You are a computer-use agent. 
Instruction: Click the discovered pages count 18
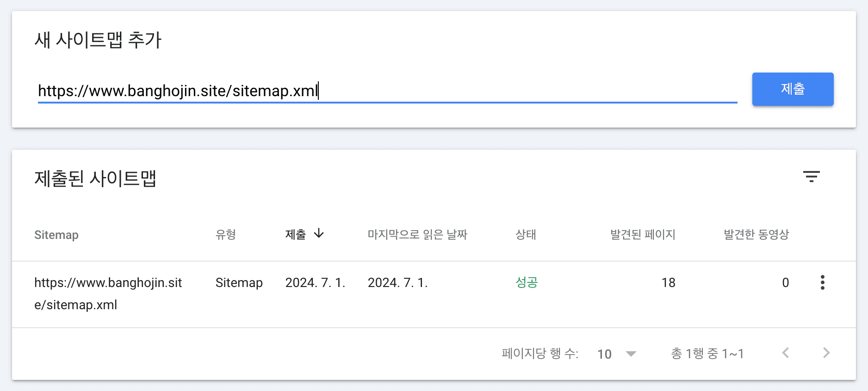[668, 282]
